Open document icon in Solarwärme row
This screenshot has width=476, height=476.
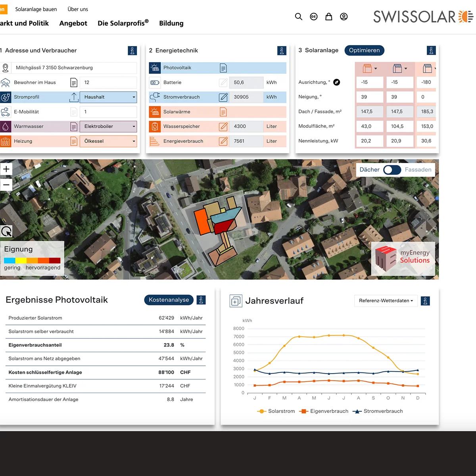click(223, 112)
